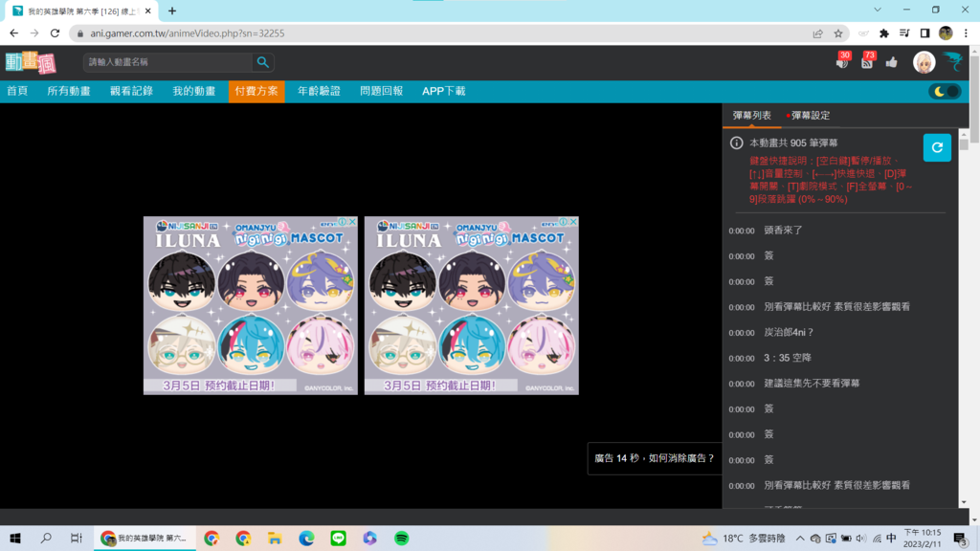This screenshot has height=551, width=980.
Task: Open clock showing 下午 10:15
Action: [x=922, y=538]
